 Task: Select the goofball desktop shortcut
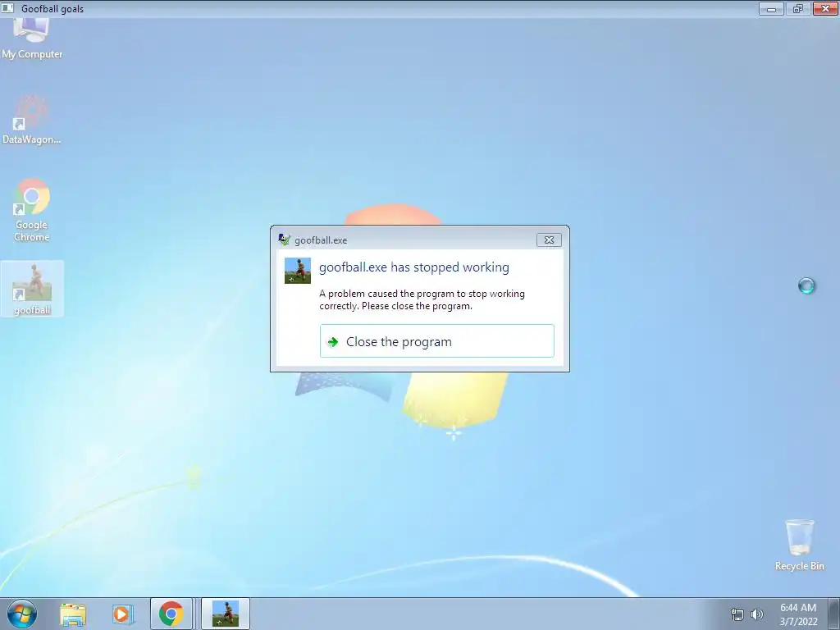click(x=32, y=289)
